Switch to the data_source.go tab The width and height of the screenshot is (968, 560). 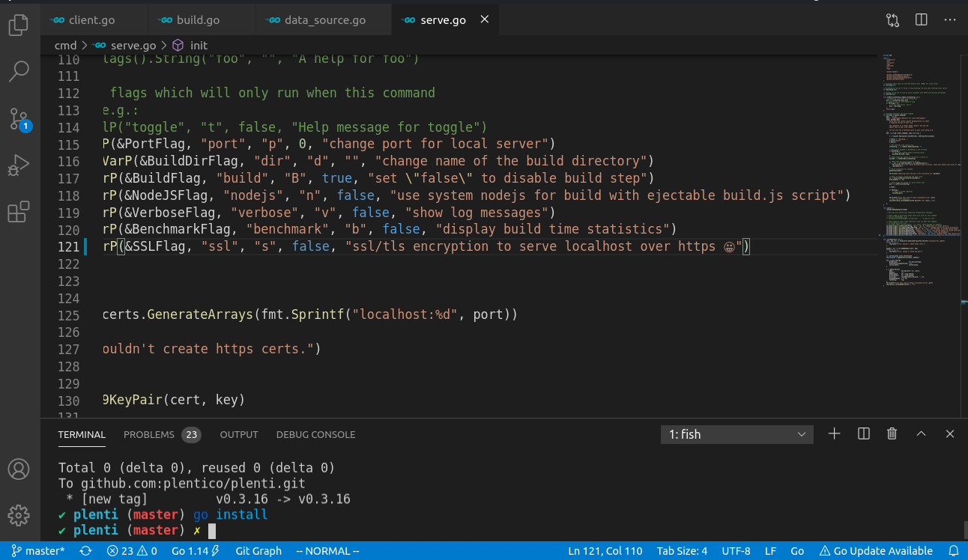pyautogui.click(x=324, y=20)
